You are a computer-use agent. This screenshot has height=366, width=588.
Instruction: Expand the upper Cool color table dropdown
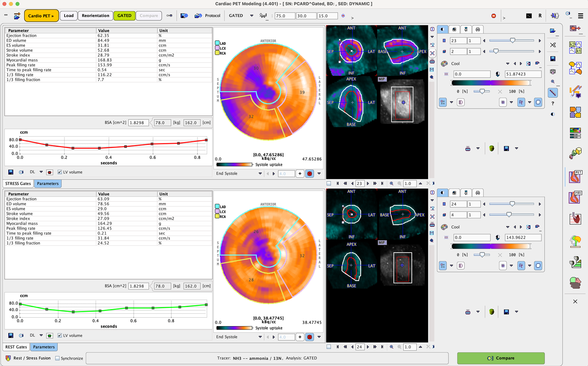pyautogui.click(x=507, y=64)
